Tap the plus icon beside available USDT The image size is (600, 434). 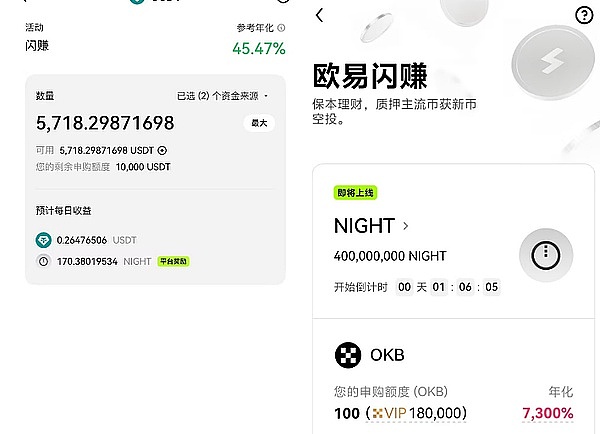(163, 150)
